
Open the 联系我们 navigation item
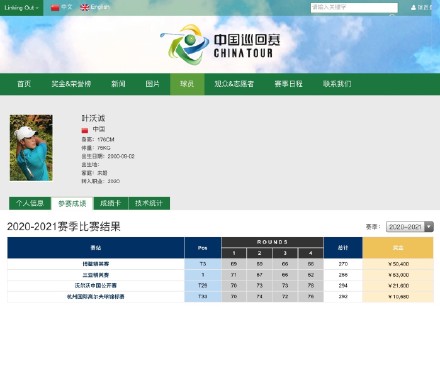point(337,84)
